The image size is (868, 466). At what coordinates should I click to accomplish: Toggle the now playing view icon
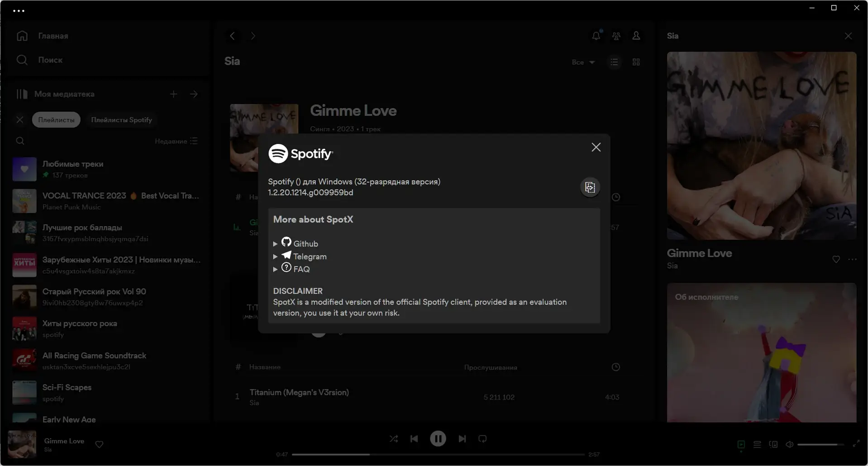[741, 445]
